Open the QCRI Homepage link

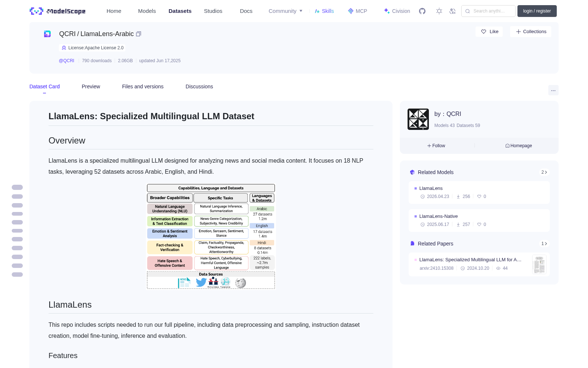point(519,146)
